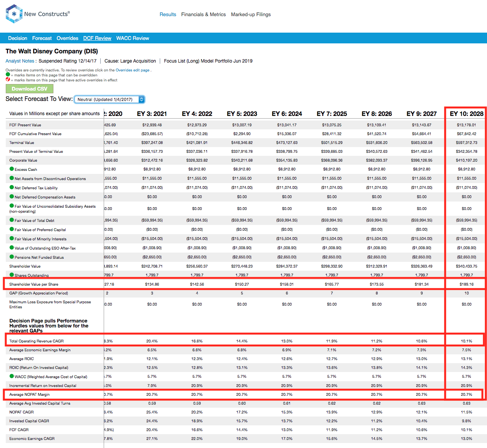Click green dot for Fair Value of Minority Interests
The width and height of the screenshot is (487, 448).
12,238
